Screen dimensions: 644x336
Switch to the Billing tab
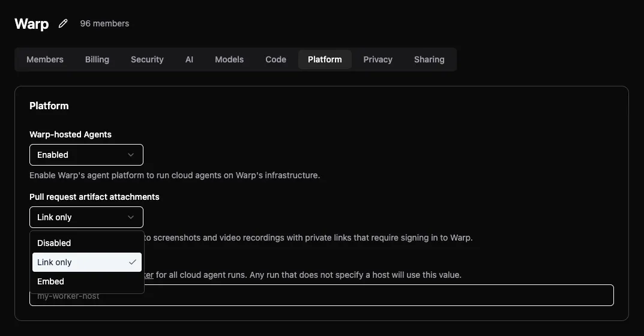[97, 59]
